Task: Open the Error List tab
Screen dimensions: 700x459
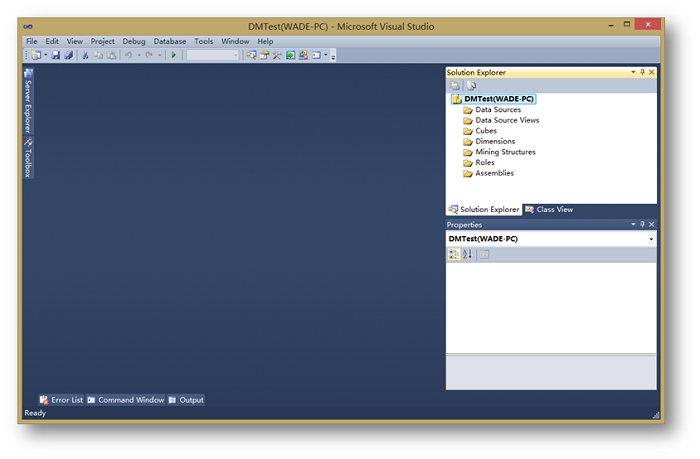Action: [x=62, y=400]
